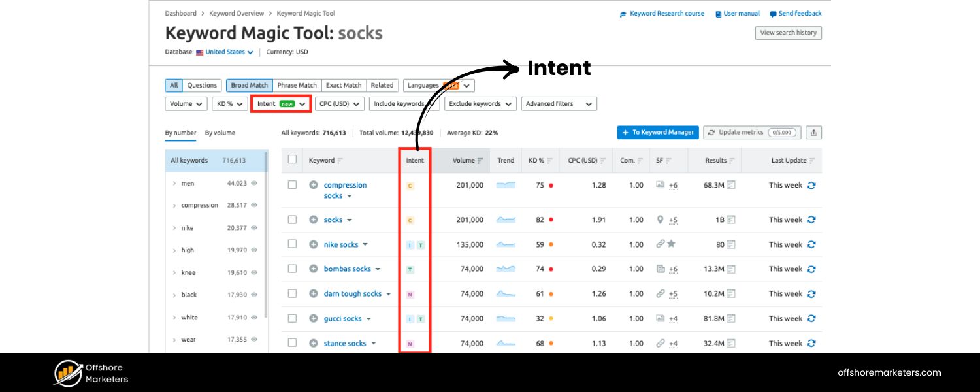Select the checkbox for bombas socks
This screenshot has height=392, width=980.
pyautogui.click(x=292, y=269)
